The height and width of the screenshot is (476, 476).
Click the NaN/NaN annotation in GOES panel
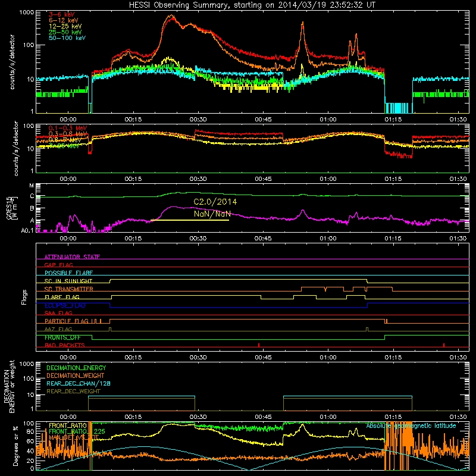pyautogui.click(x=212, y=214)
